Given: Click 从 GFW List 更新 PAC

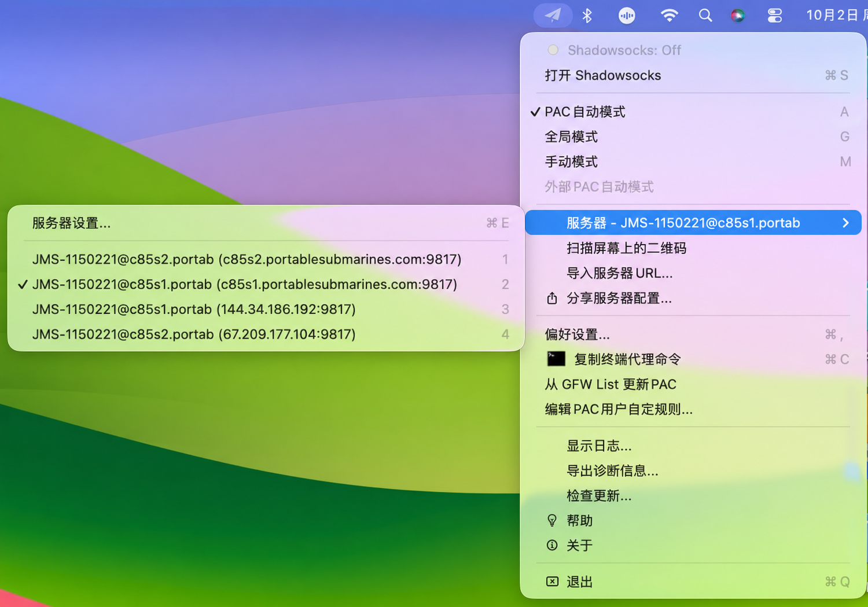Looking at the screenshot, I should (693, 384).
